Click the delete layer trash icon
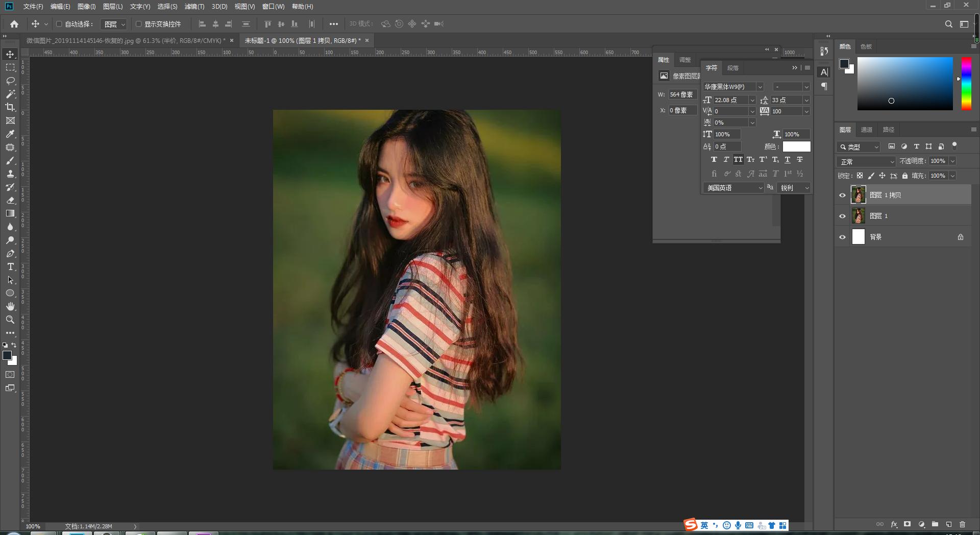980x535 pixels. tap(962, 524)
